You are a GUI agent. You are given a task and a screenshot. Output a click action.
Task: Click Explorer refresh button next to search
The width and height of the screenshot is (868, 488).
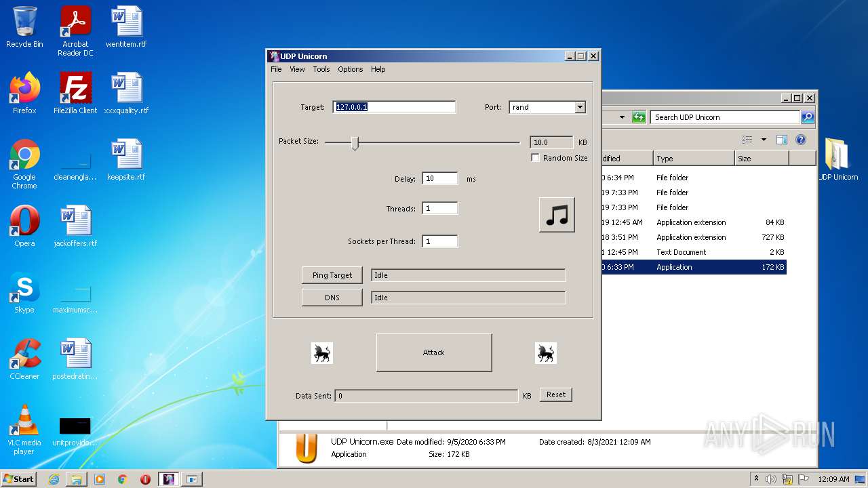(638, 117)
